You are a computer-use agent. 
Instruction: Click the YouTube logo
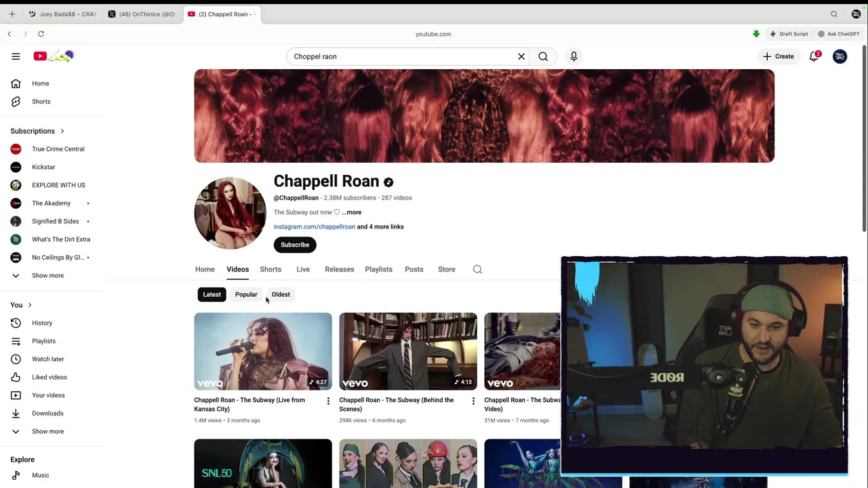pyautogui.click(x=54, y=56)
